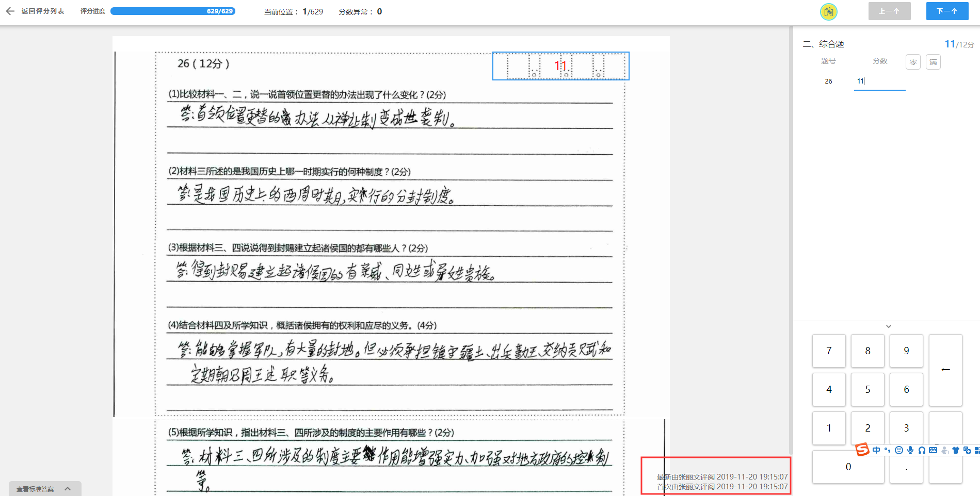Image resolution: width=980 pixels, height=496 pixels.
Task: Toggle Sogou punctuation mode
Action: [x=888, y=450]
